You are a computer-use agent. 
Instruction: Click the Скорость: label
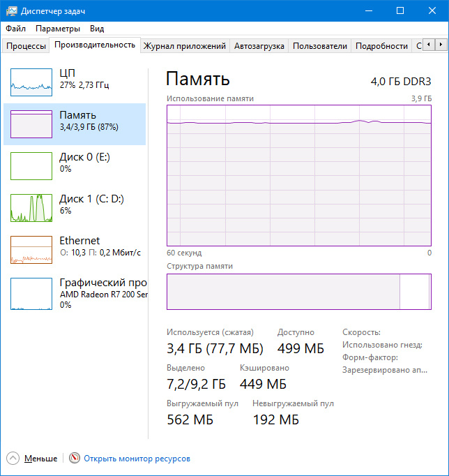[361, 332]
